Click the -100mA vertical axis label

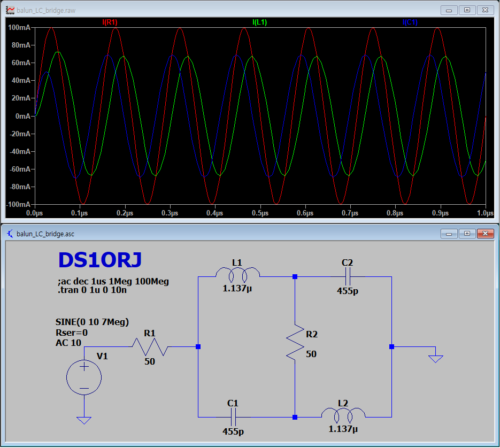(x=18, y=204)
